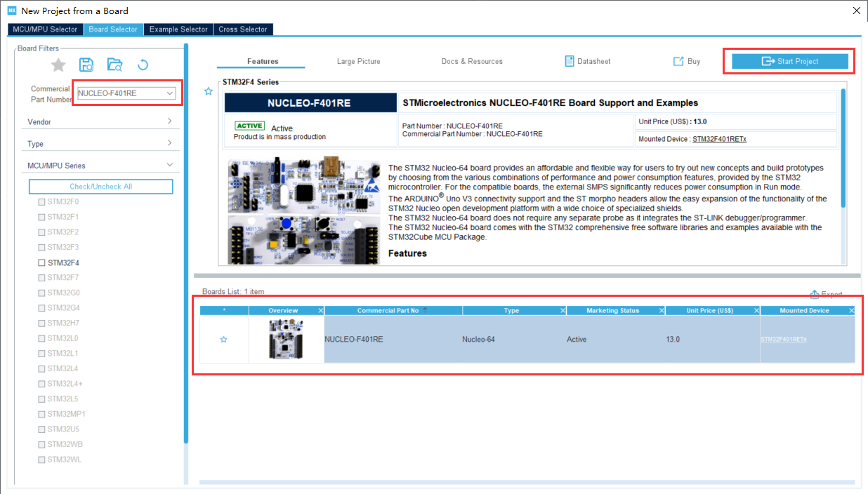Click the sort arrow on Commercial Part No
The height and width of the screenshot is (494, 868).
(x=424, y=309)
